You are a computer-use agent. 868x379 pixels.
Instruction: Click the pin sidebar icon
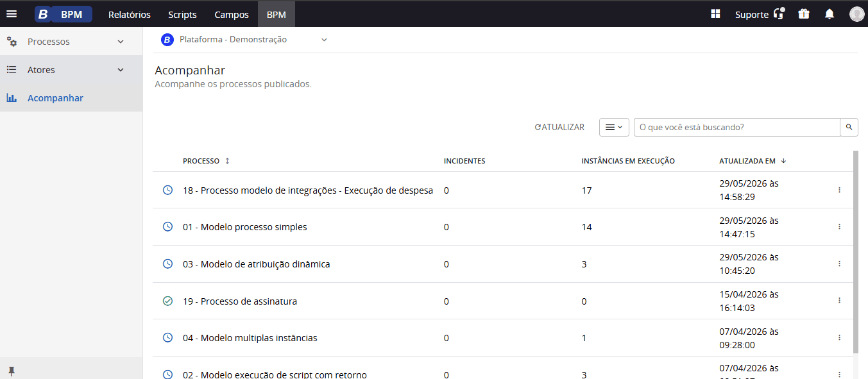click(11, 371)
